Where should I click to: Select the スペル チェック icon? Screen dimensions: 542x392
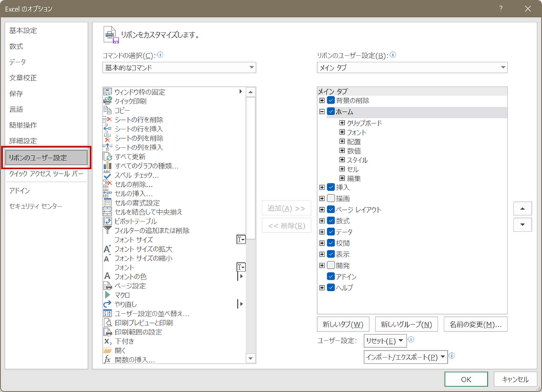(x=108, y=175)
